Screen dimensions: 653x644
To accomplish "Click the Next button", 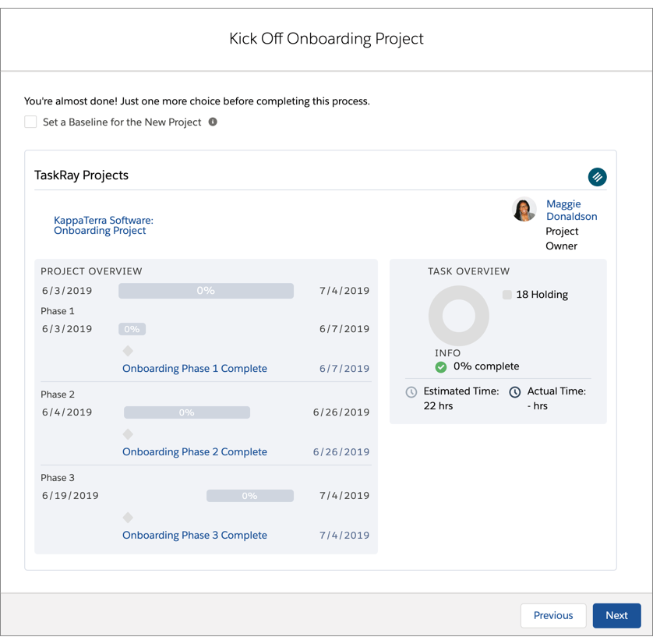I will (x=616, y=615).
